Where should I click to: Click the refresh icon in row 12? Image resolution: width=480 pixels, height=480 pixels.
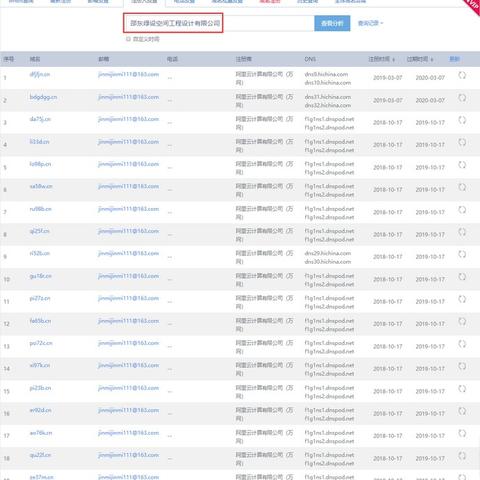coord(462,322)
